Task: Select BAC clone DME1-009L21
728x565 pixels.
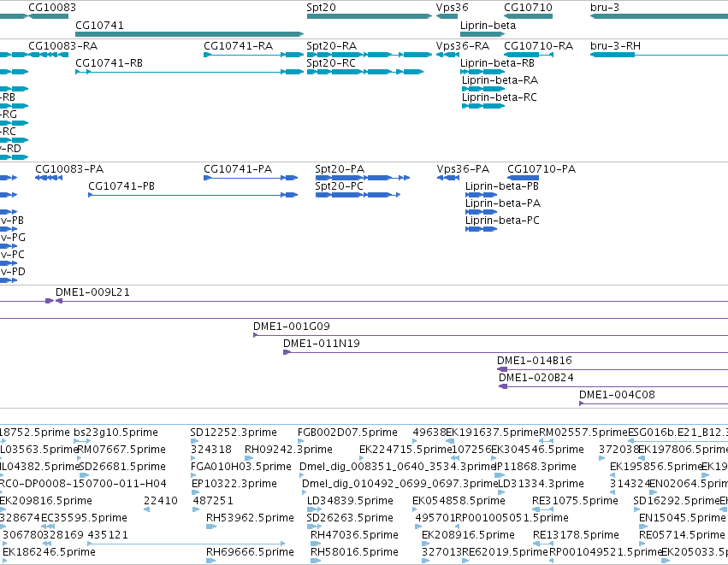Action: 92,292
